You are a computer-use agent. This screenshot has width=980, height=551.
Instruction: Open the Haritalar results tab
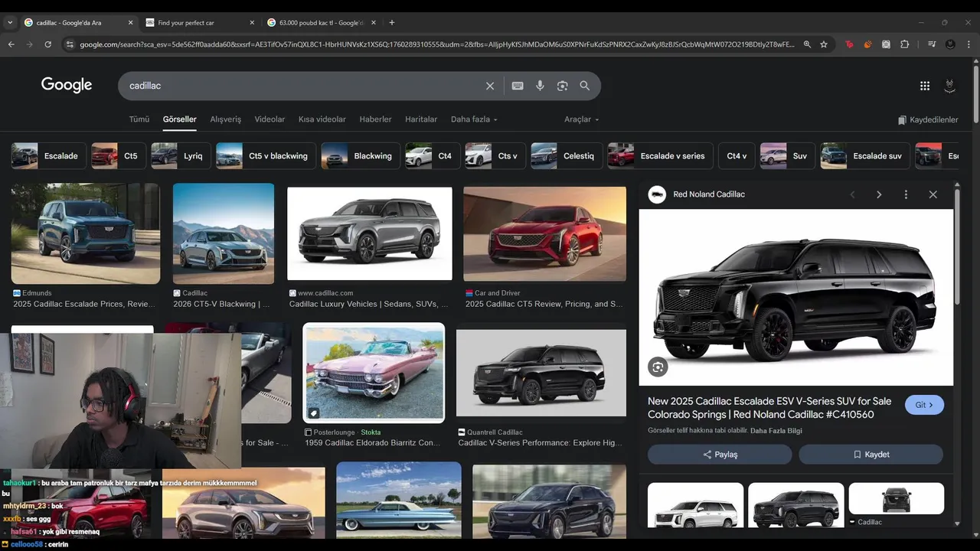pyautogui.click(x=421, y=119)
